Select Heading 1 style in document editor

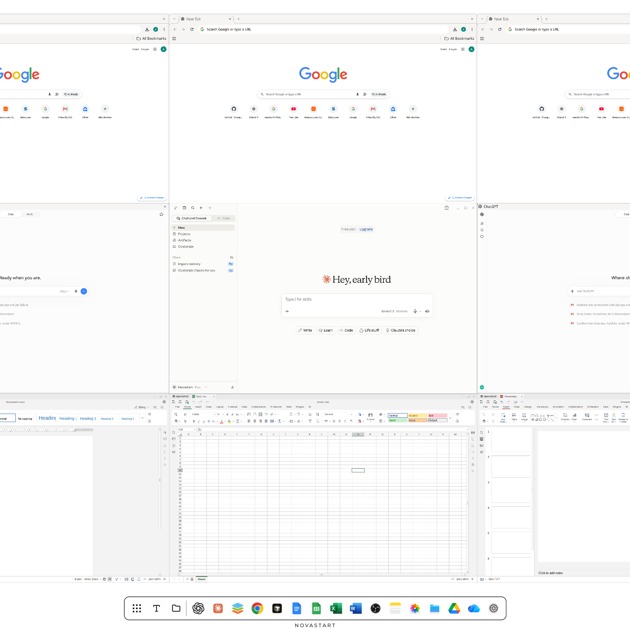click(x=47, y=418)
